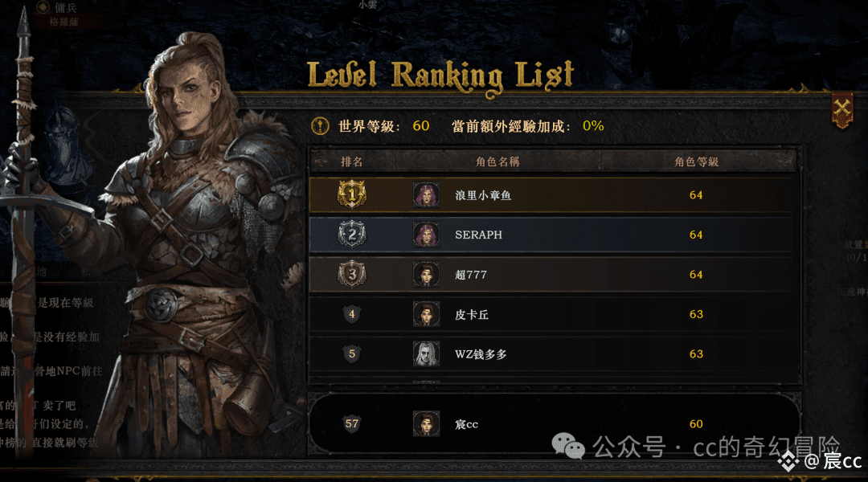
Task: Click 宸cc's avatar in bottom row
Action: [x=426, y=424]
